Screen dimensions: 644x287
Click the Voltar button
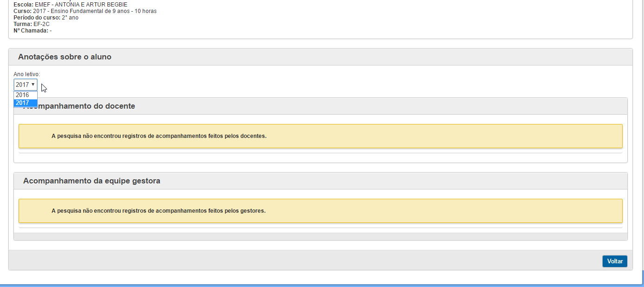(615, 261)
